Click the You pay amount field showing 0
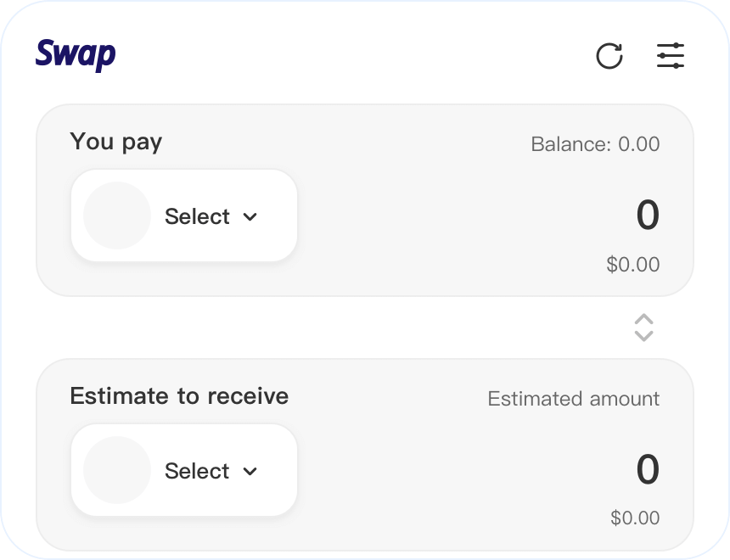730x560 pixels. coord(647,216)
